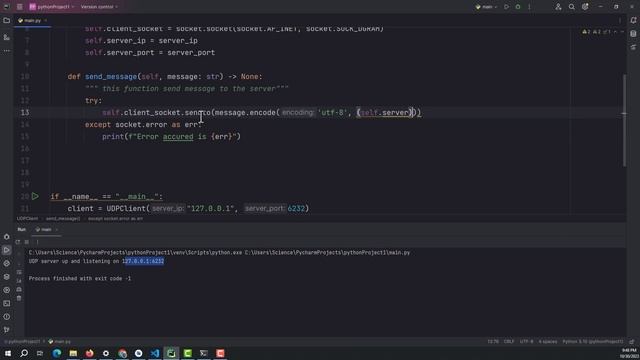Open Microsoft Edge from taskbar
The image size is (640, 360).
pyautogui.click(x=57, y=353)
